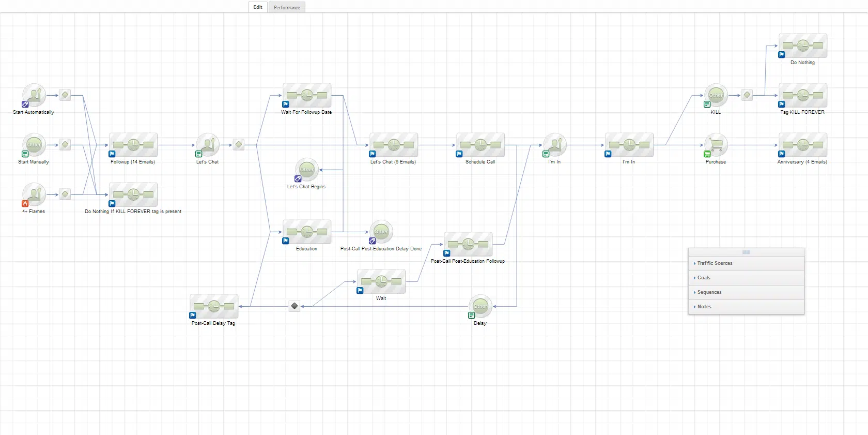The image size is (868, 435).
Task: Open the Education sequence node
Action: point(307,232)
